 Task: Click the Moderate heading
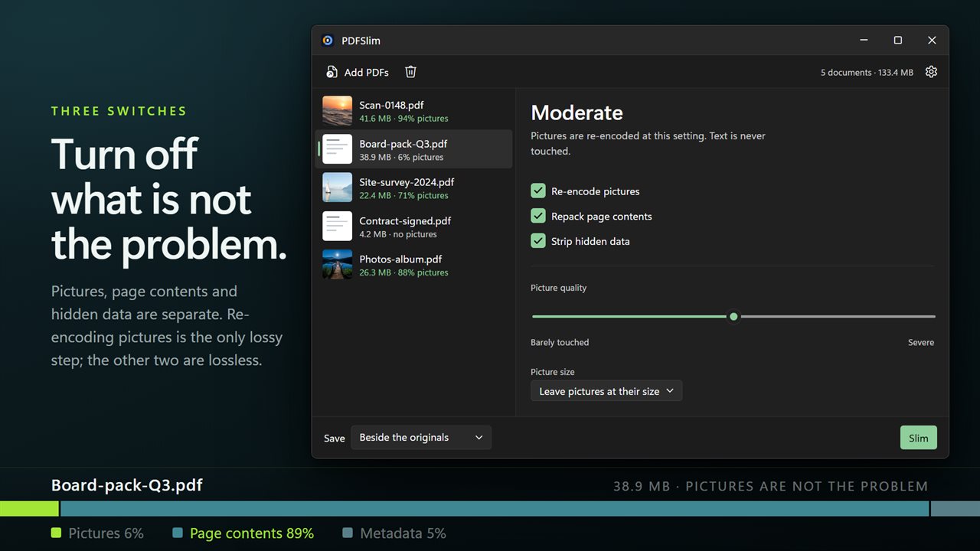577,112
